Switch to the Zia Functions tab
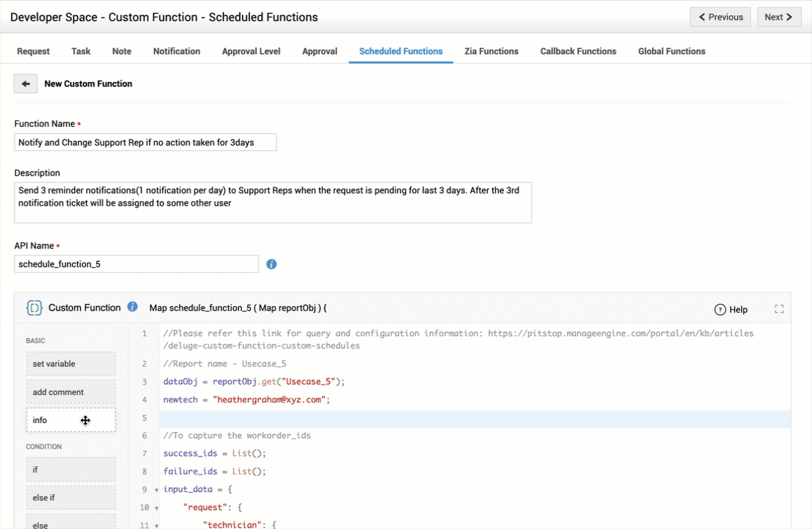 pyautogui.click(x=491, y=51)
